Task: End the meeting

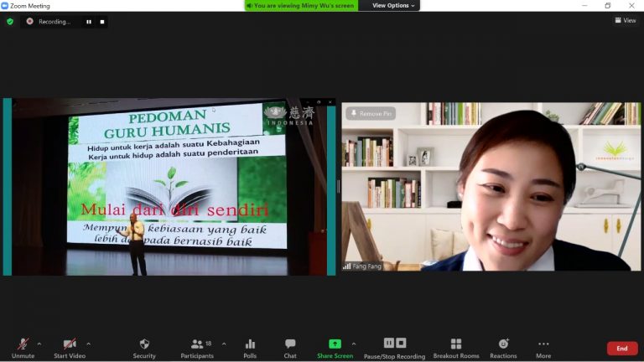Action: 621,348
